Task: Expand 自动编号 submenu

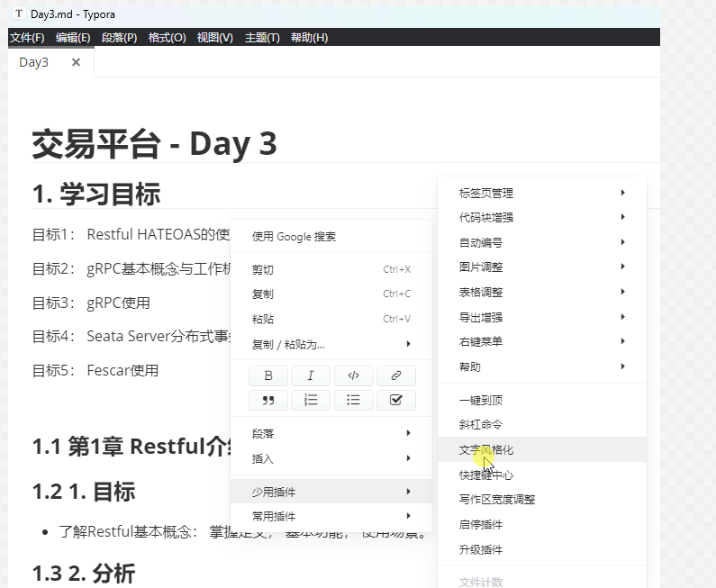Action: tap(542, 242)
